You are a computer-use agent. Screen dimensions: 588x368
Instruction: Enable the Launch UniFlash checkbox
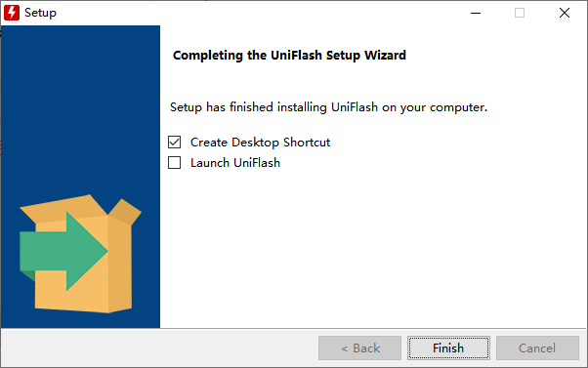pos(175,163)
